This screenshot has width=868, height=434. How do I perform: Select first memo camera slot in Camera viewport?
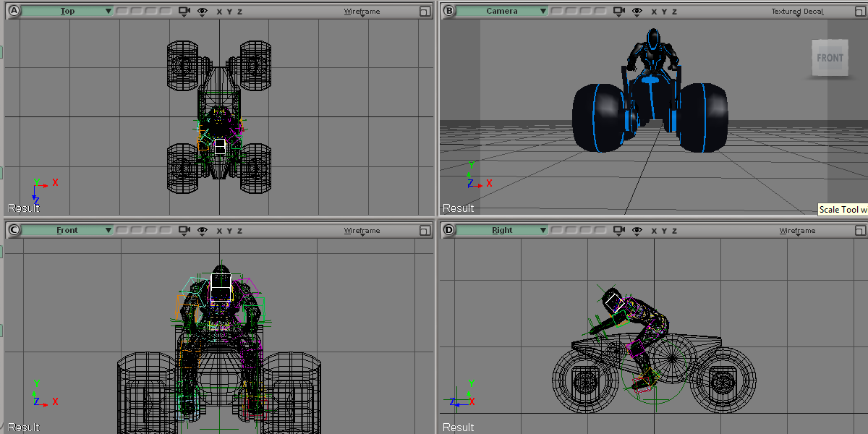(x=557, y=12)
